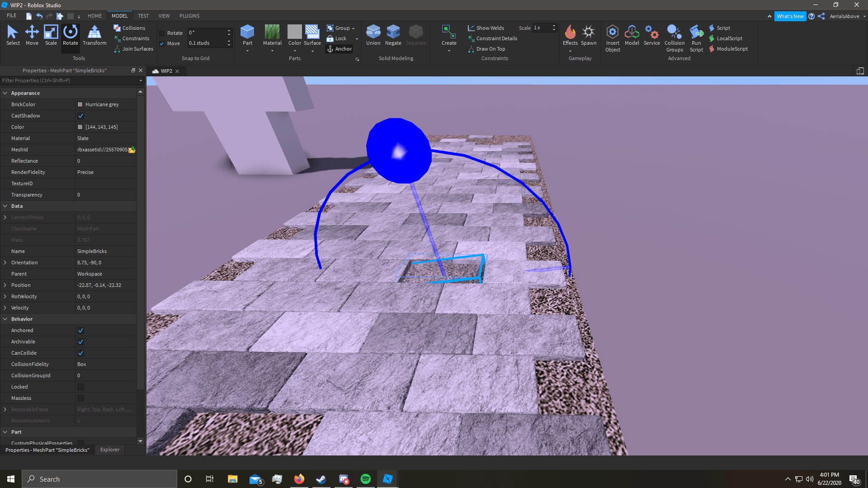The image size is (868, 488).
Task: Open the VIEW ribbon tab
Action: [x=164, y=16]
